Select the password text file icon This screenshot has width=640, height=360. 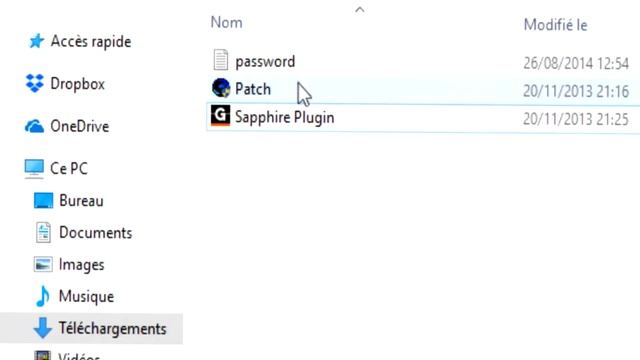click(220, 60)
